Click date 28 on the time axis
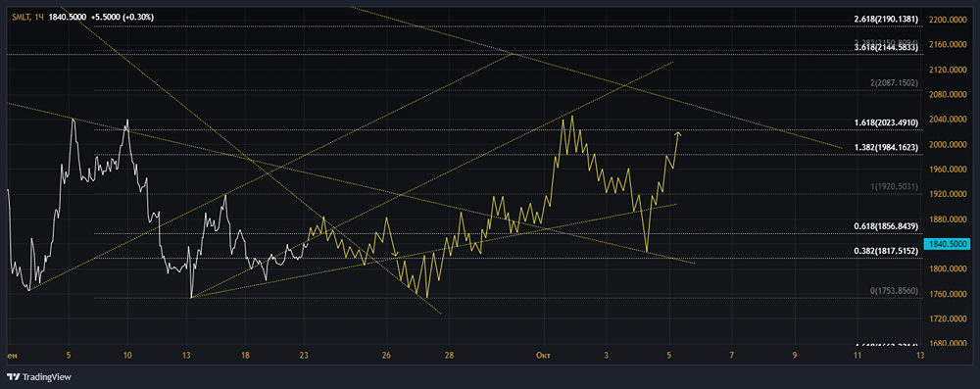 (x=449, y=356)
